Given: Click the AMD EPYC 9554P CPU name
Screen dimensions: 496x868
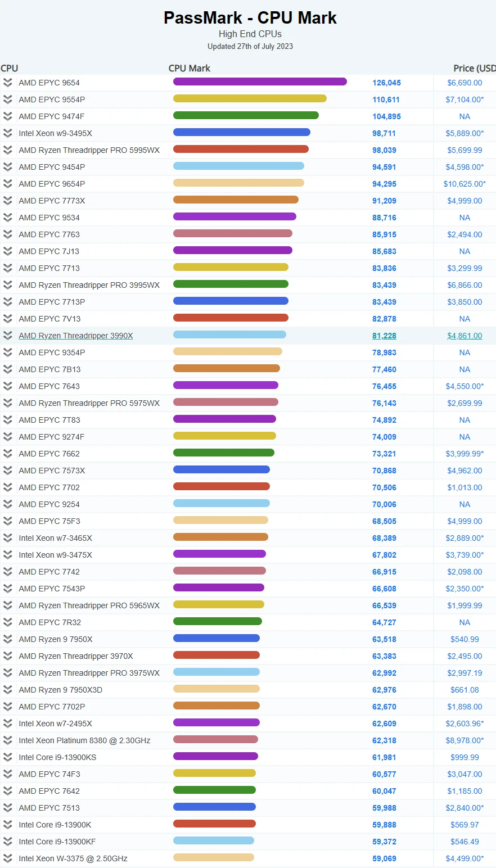Looking at the screenshot, I should [x=52, y=100].
